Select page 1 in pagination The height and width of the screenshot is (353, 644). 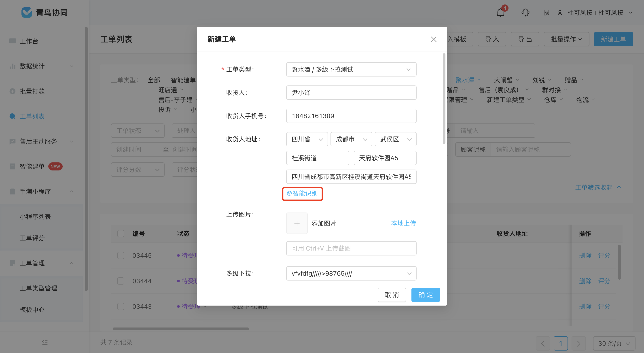coord(561,343)
